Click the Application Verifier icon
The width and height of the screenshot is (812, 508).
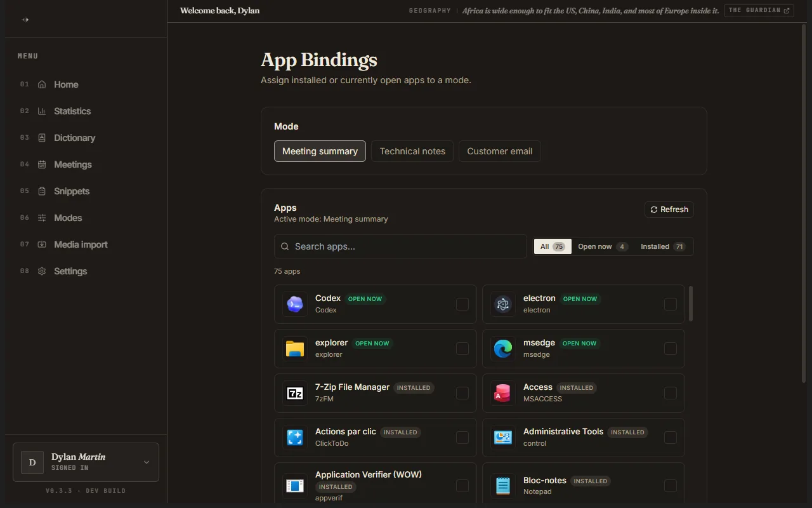coord(295,486)
